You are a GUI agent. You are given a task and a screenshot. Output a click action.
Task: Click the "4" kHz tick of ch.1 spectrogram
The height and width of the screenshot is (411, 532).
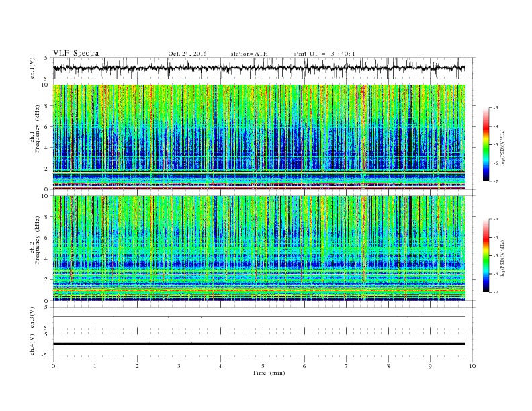(x=47, y=148)
